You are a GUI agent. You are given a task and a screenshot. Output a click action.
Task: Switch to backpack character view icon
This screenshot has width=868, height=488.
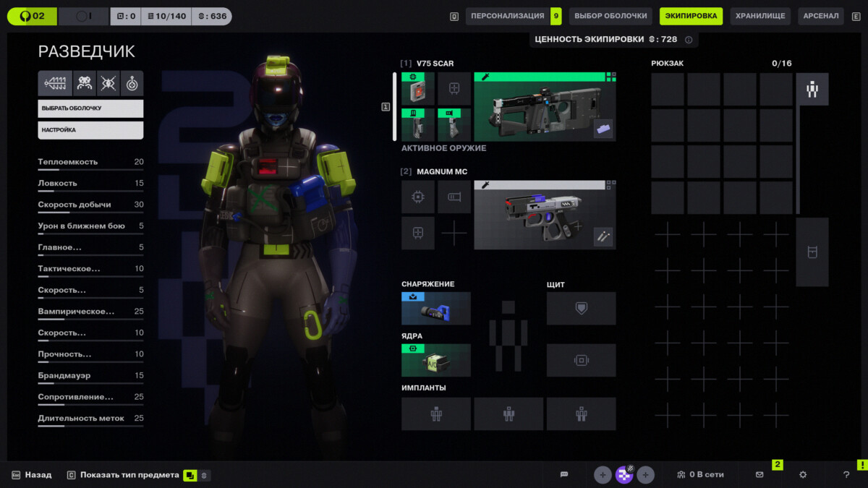tap(812, 90)
